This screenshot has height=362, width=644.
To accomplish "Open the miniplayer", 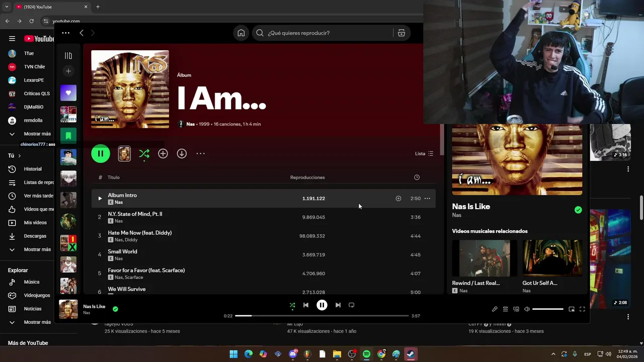I will pyautogui.click(x=572, y=309).
